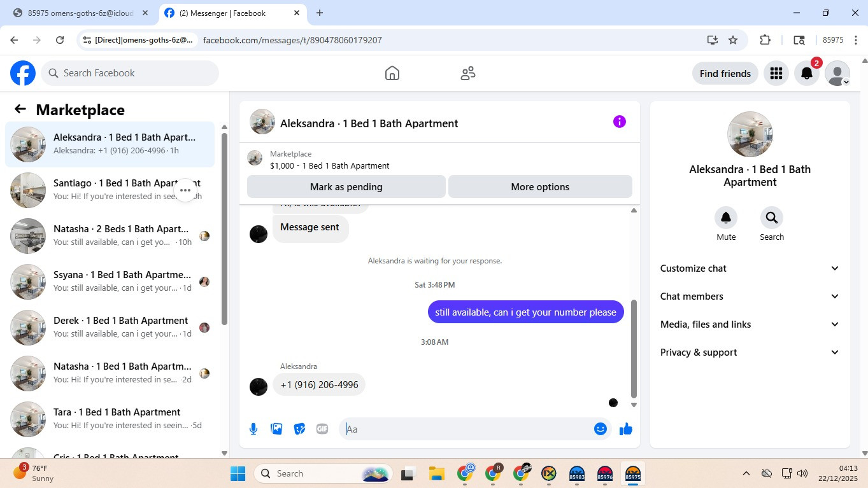
Task: Open browser extensions puzzle icon
Action: point(765,40)
